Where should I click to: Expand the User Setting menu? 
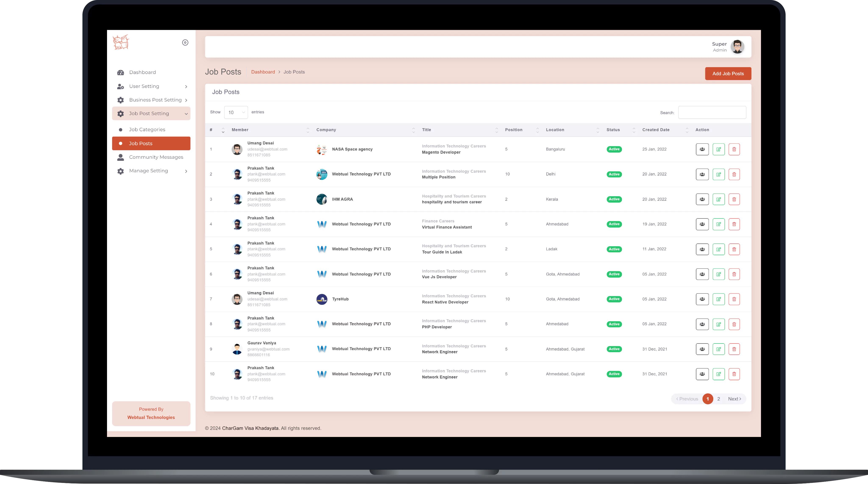(151, 86)
